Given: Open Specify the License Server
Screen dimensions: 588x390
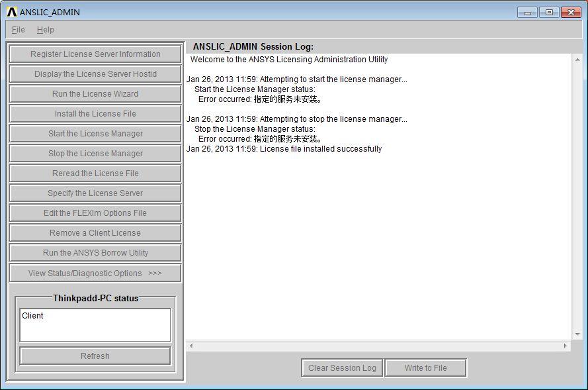Looking at the screenshot, I should (95, 193).
